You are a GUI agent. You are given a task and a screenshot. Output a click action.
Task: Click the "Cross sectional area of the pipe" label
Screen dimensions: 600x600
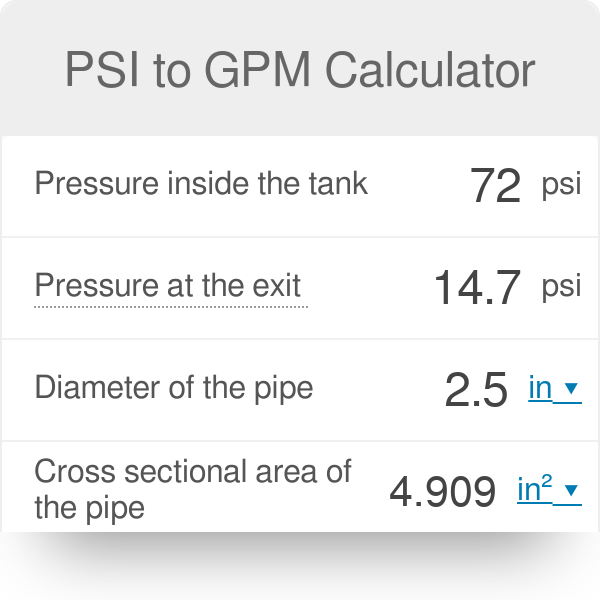click(x=192, y=489)
